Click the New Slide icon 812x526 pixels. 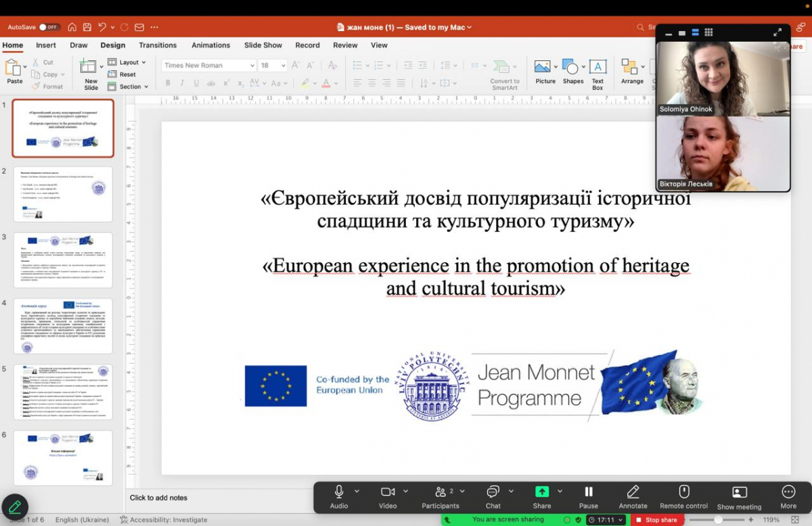[x=89, y=68]
